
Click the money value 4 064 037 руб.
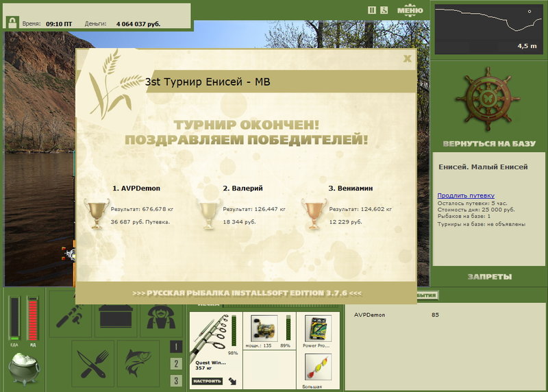pyautogui.click(x=138, y=24)
